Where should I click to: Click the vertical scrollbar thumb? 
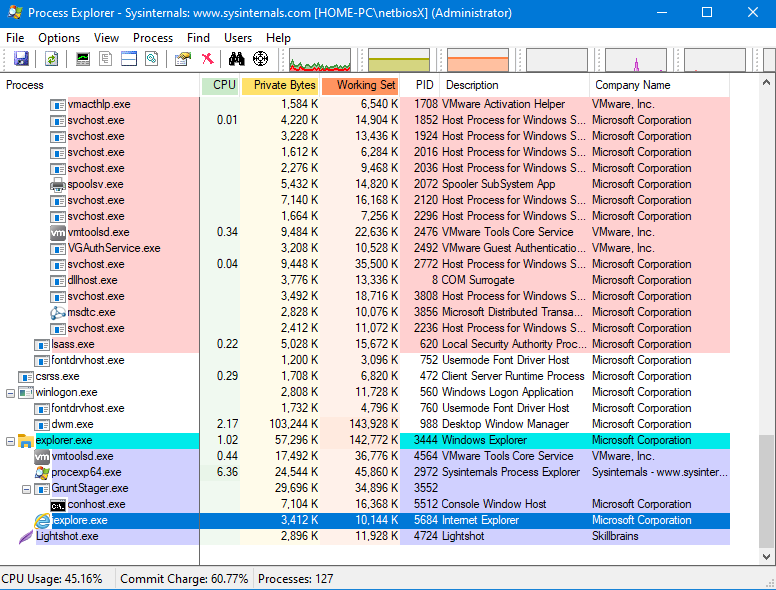pos(766,490)
